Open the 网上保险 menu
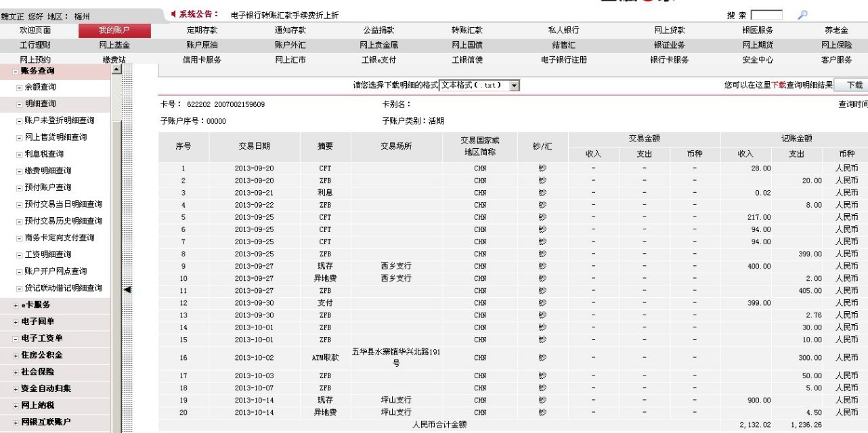This screenshot has width=868, height=433. (x=836, y=45)
